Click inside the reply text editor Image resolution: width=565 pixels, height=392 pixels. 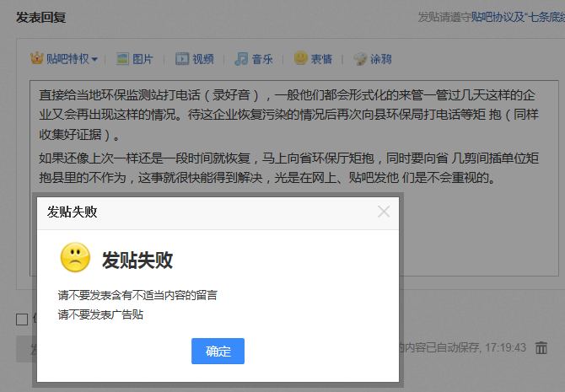(x=294, y=178)
